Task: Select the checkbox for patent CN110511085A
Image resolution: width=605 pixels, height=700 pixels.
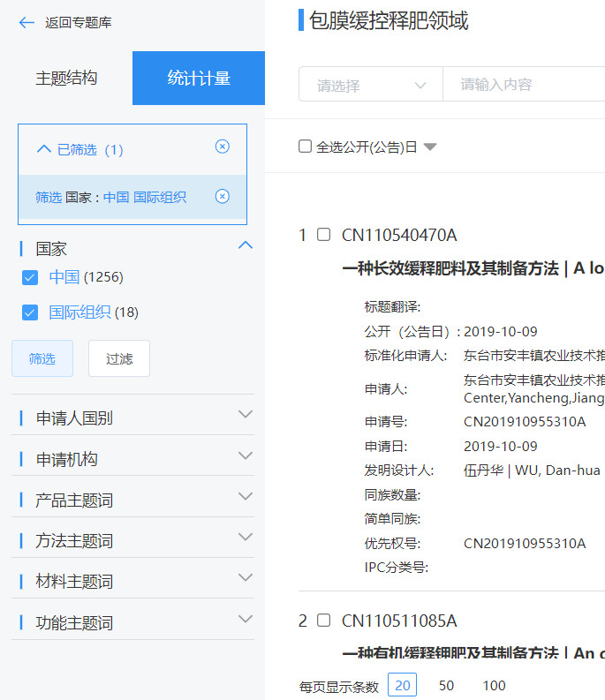Action: (323, 620)
